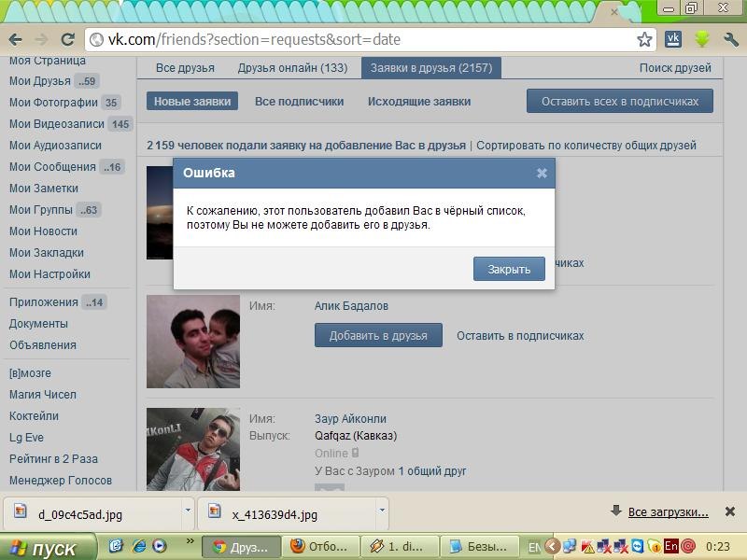The width and height of the screenshot is (747, 560).
Task: Open Мои Сообщения in the left sidebar
Action: (x=52, y=167)
